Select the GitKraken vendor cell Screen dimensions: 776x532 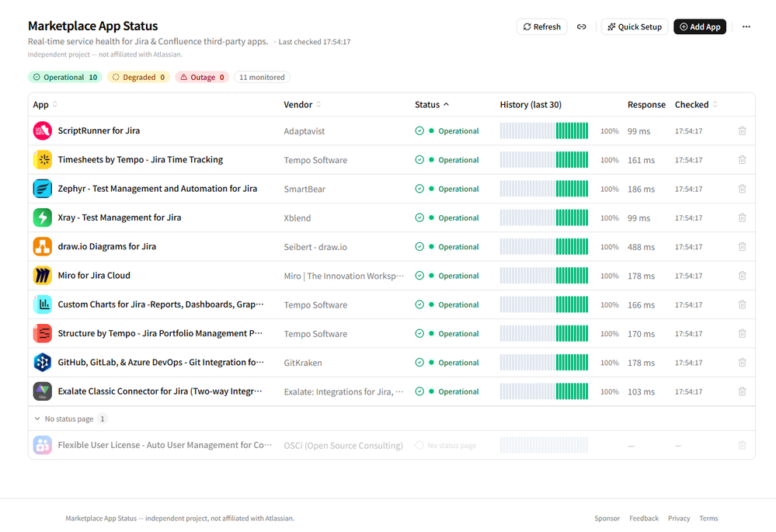pyautogui.click(x=303, y=363)
